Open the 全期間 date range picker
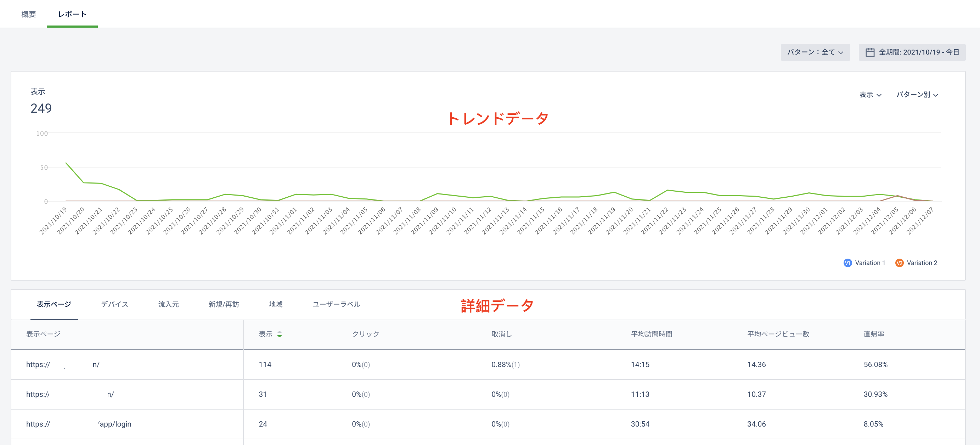 (912, 52)
